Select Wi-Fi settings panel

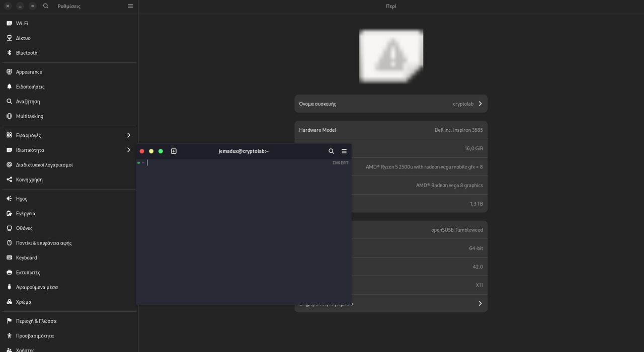(x=69, y=23)
